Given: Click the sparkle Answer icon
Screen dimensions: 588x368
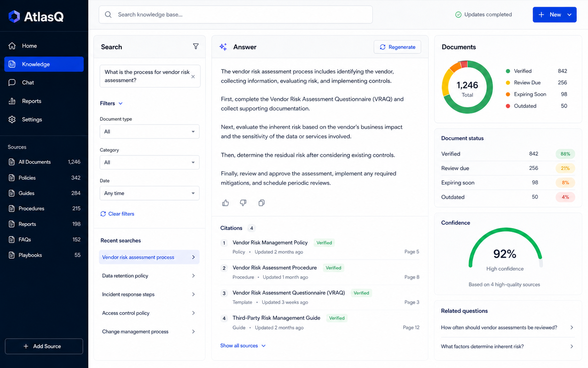Looking at the screenshot, I should click(223, 47).
